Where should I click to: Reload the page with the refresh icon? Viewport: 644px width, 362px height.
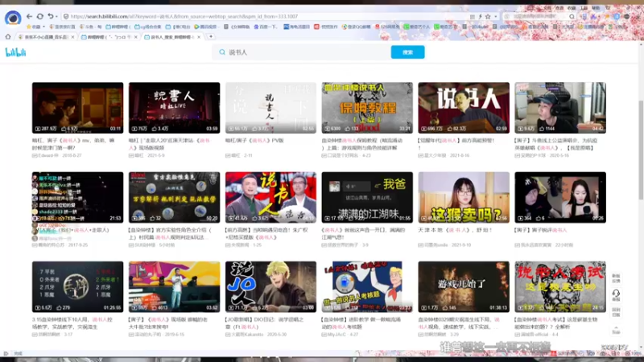39,16
